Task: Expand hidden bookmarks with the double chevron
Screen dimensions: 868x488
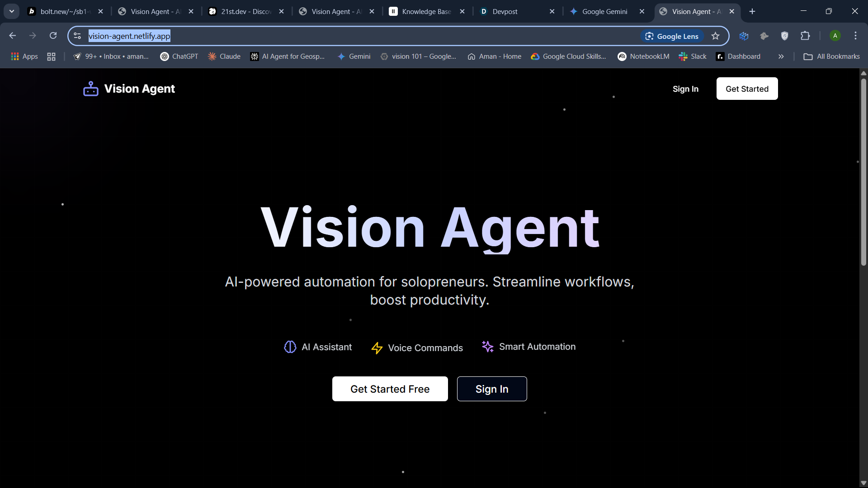Action: click(781, 56)
